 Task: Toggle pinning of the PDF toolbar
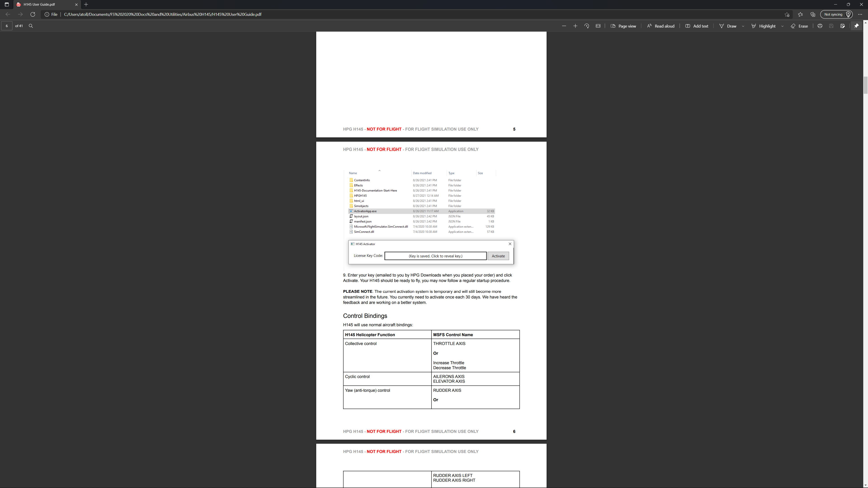(856, 26)
